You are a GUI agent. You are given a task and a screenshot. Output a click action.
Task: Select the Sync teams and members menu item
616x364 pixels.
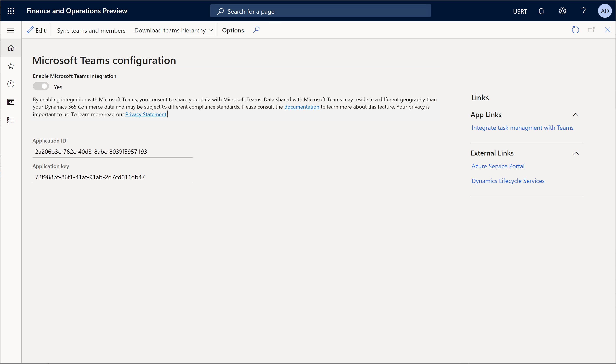click(91, 30)
